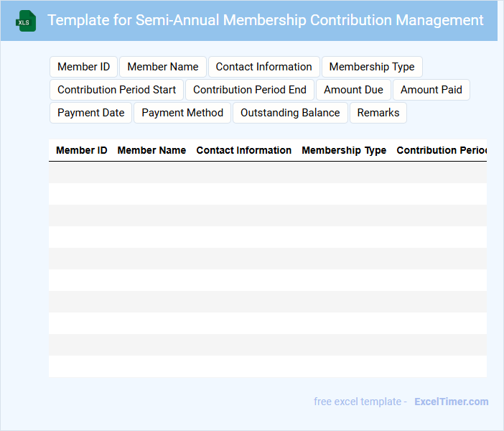The width and height of the screenshot is (504, 431).
Task: Click the Membership Type column header
Action: point(344,150)
